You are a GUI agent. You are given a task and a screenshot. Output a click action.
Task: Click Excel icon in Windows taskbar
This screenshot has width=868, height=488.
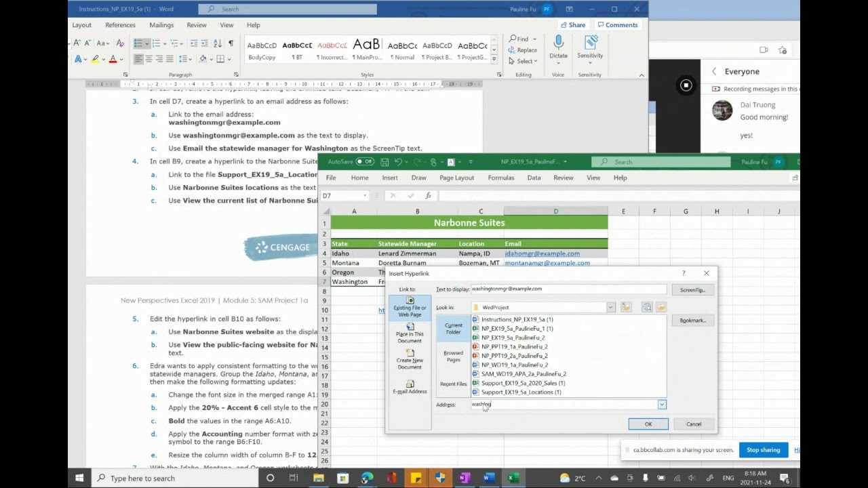click(513, 479)
